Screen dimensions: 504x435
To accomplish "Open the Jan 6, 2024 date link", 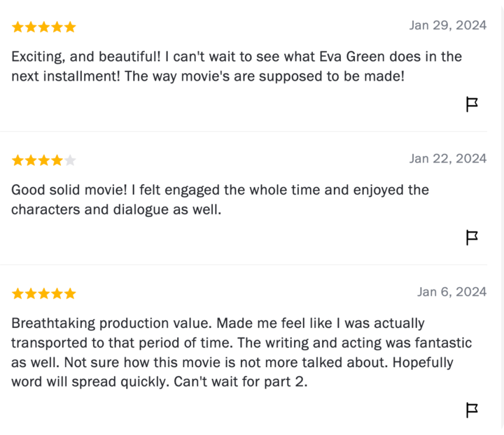I will point(452,292).
